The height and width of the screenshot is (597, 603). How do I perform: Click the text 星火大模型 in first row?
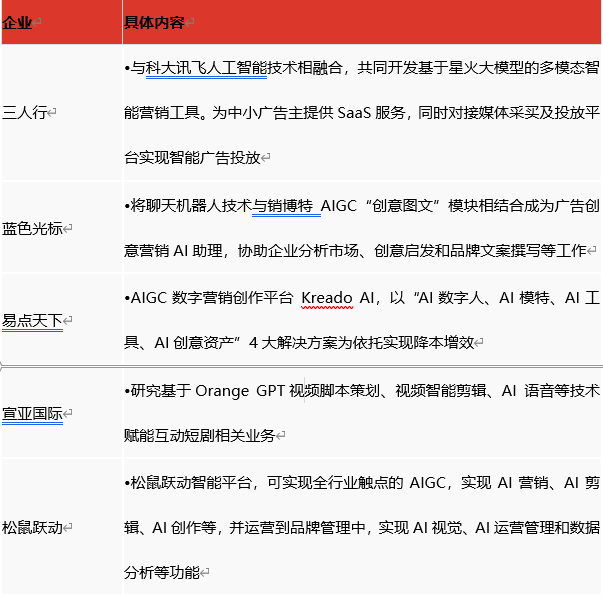(x=486, y=68)
